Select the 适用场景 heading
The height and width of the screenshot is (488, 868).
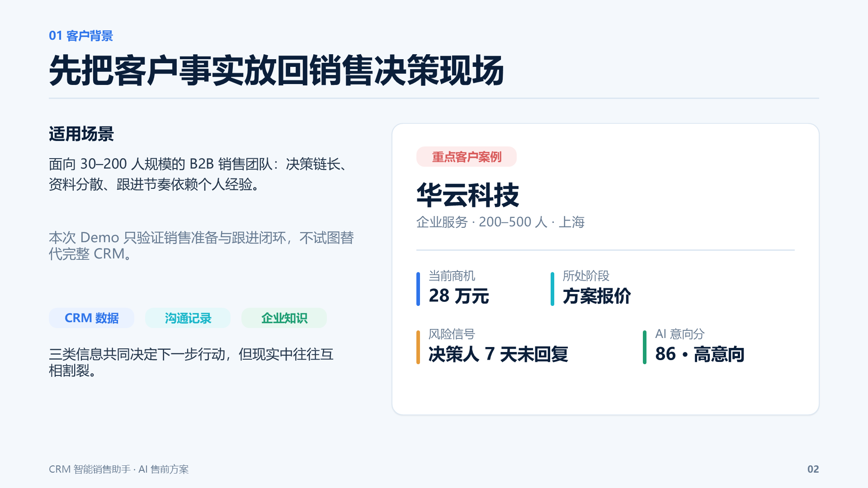(x=81, y=134)
